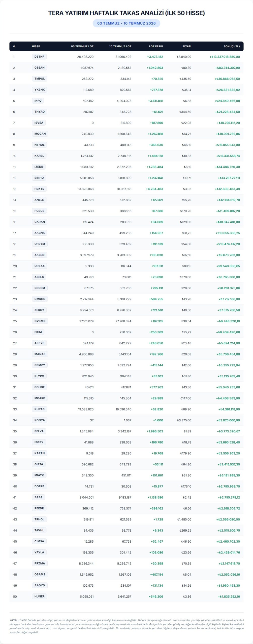Click the 10 TEMMUZ LOT header
The width and height of the screenshot is (253, 644).
[x=120, y=46]
